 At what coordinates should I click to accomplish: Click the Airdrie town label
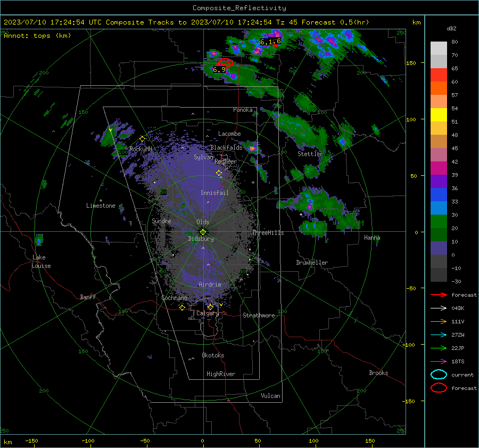tap(210, 284)
